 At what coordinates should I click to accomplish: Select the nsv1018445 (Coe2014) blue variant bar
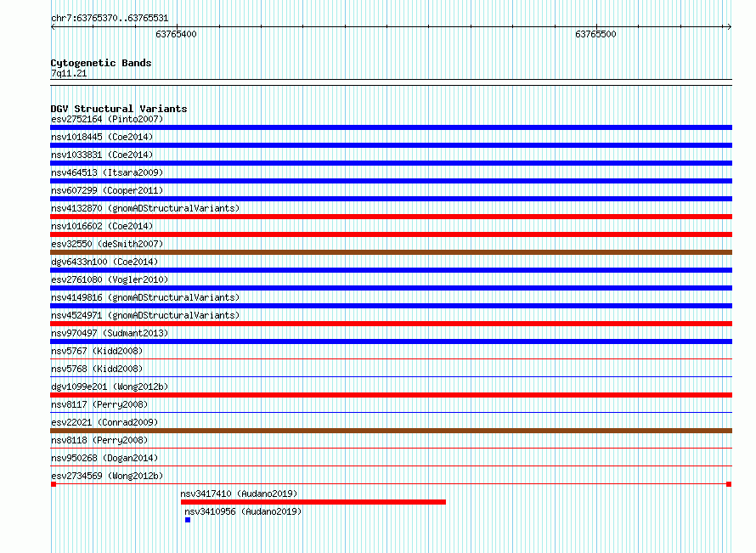[391, 145]
